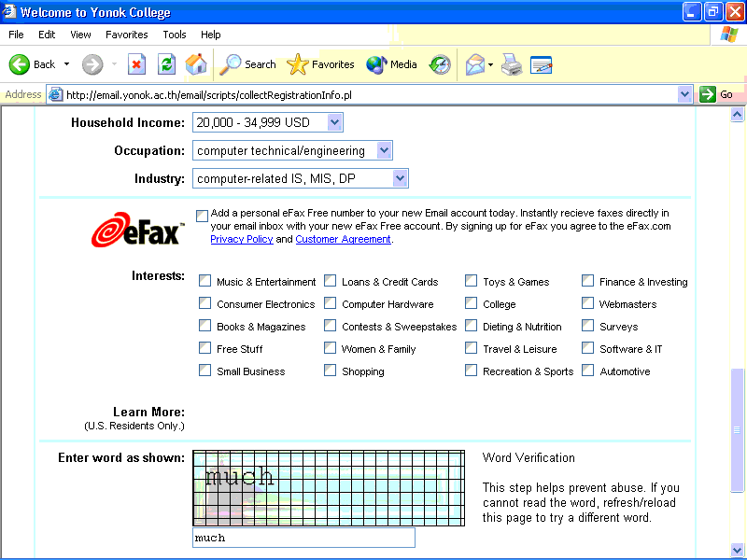Expand the Industry dropdown
This screenshot has height=560, width=747.
click(400, 178)
